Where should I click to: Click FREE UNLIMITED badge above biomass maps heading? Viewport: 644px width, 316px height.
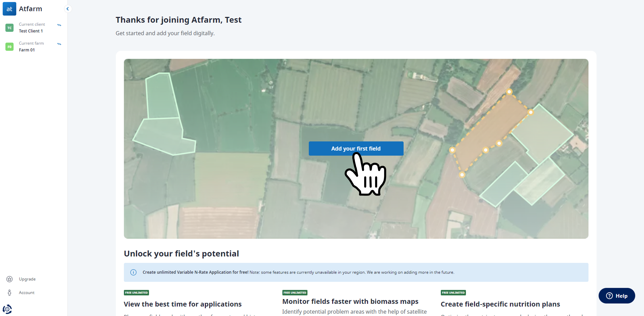[295, 293]
